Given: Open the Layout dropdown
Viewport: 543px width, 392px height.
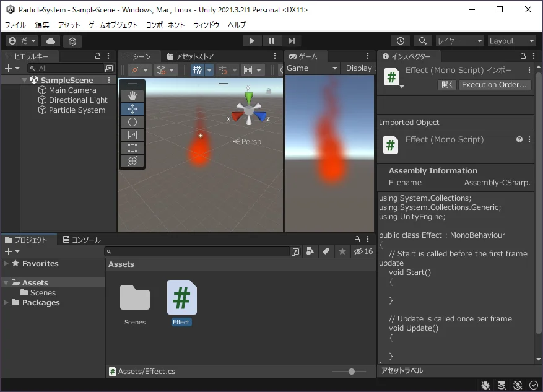Looking at the screenshot, I should click(x=512, y=41).
